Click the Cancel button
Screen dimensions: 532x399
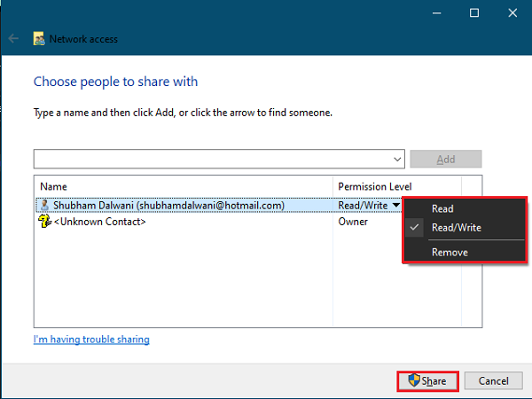click(x=487, y=380)
